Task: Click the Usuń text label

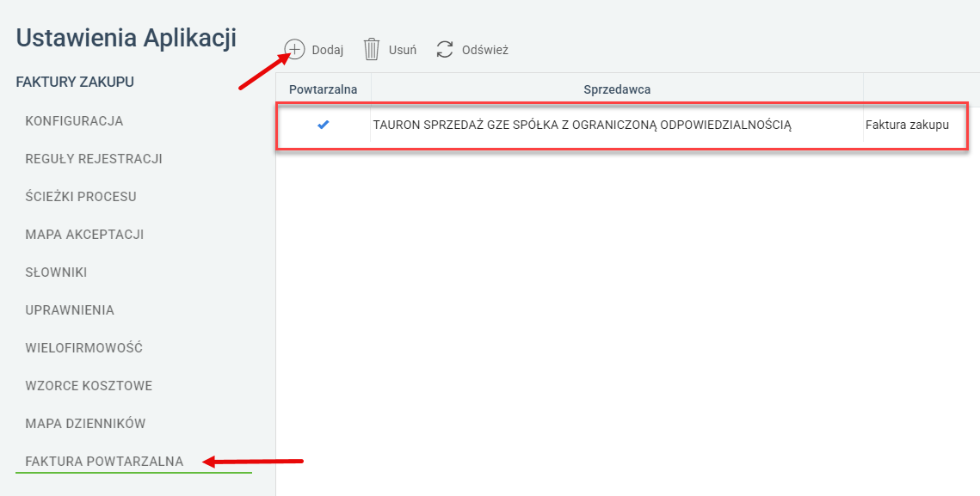Action: coord(403,50)
